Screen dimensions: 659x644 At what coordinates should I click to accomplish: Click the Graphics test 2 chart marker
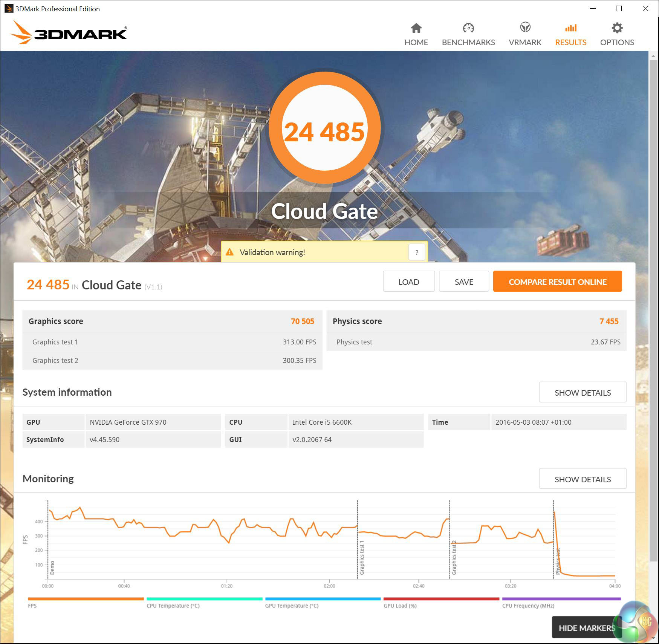454,558
